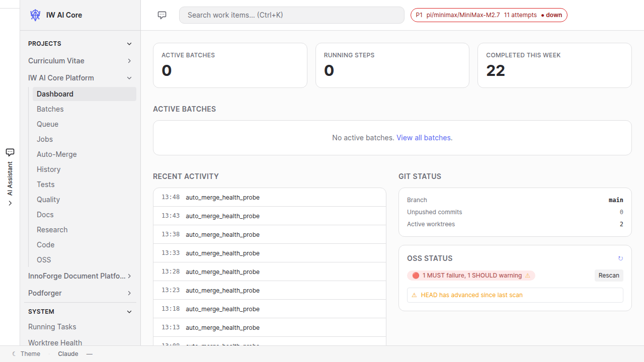Open the chat bubble icon beside search
Screen dimensions: 644x362
click(x=162, y=15)
